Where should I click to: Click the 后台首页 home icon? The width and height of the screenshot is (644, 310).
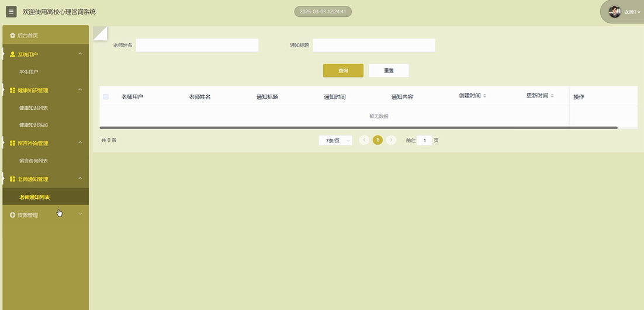pyautogui.click(x=12, y=36)
